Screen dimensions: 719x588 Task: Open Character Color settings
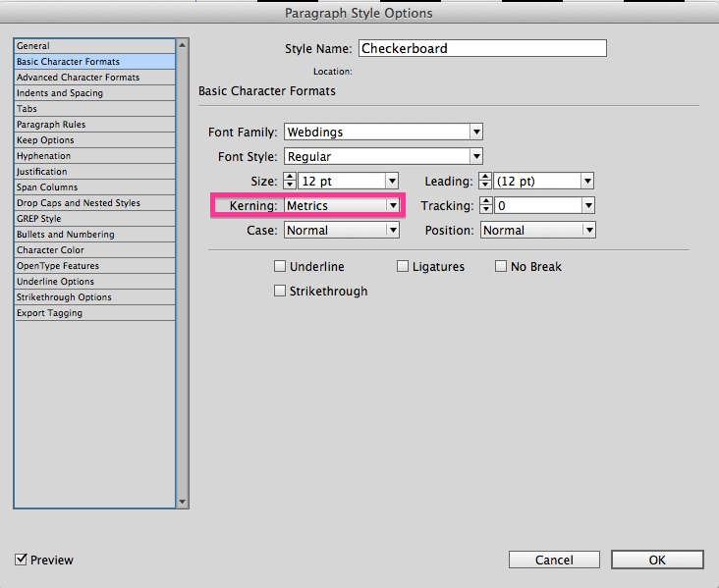pos(95,249)
